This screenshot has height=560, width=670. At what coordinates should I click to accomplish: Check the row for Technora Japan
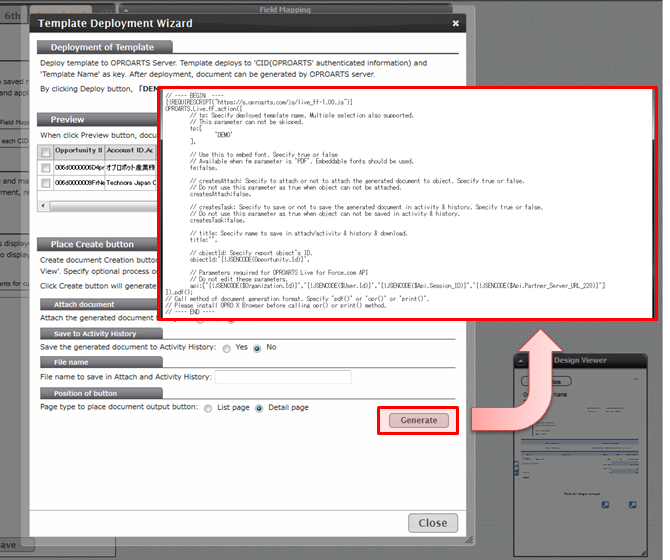tap(46, 183)
